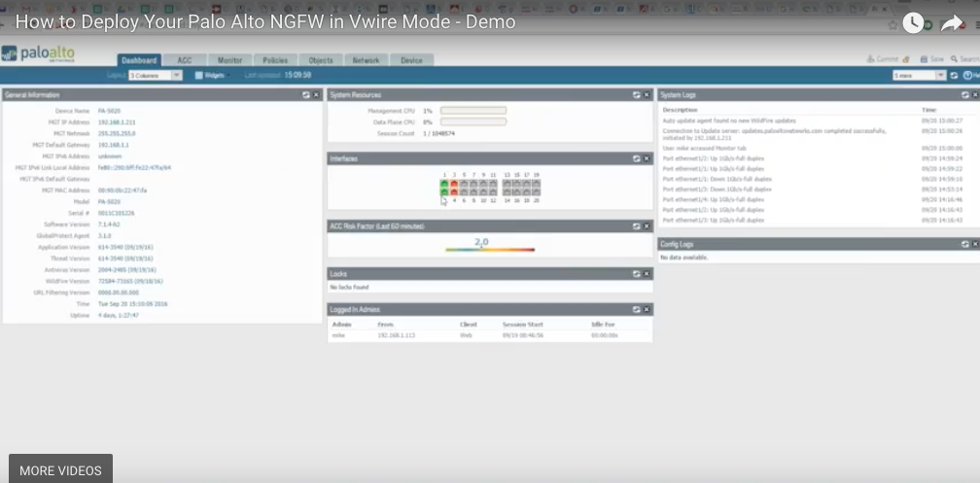Click the Search button
The width and height of the screenshot is (980, 483).
(965, 59)
